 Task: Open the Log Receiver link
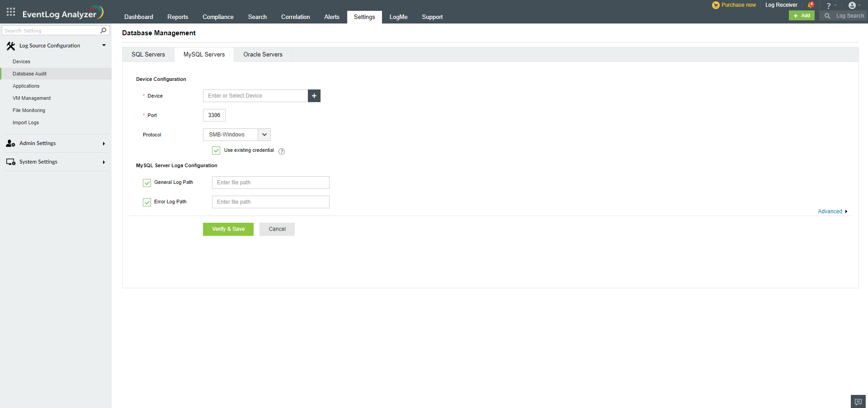[781, 5]
